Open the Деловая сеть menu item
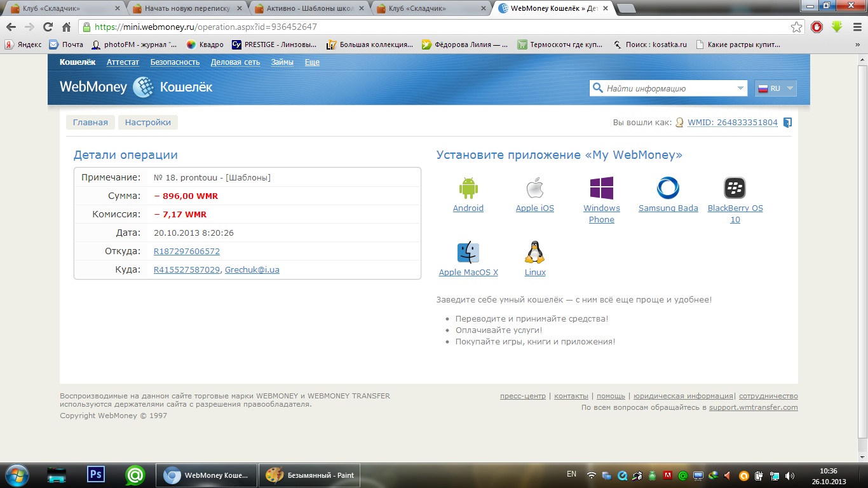The width and height of the screenshot is (868, 488). (235, 62)
